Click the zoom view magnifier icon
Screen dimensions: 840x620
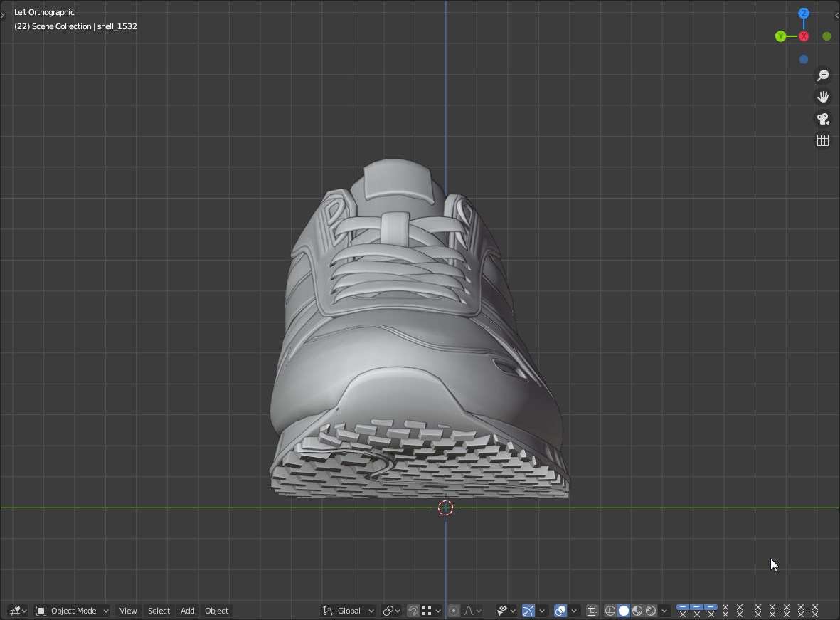[823, 75]
